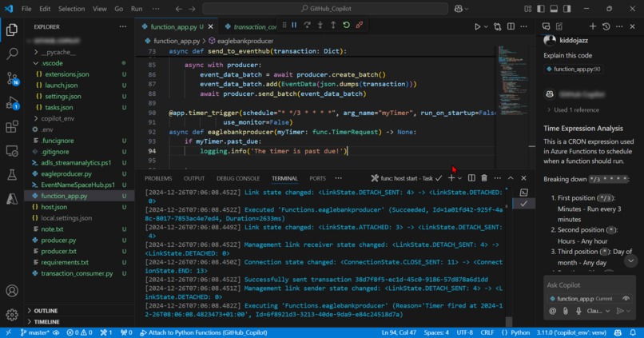Image resolution: width=644 pixels, height=338 pixels.
Task: Step out in debug toolbar
Action: point(333,25)
